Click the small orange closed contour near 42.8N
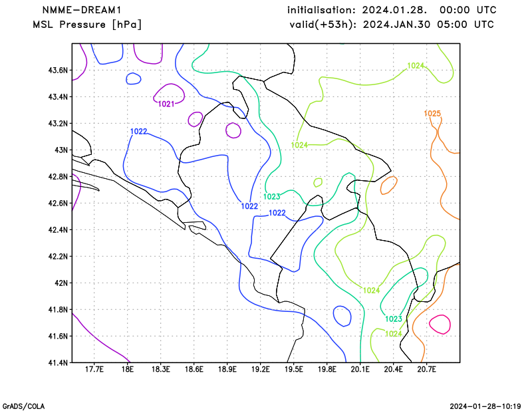Screen dimensions: 532x411 click(389, 186)
